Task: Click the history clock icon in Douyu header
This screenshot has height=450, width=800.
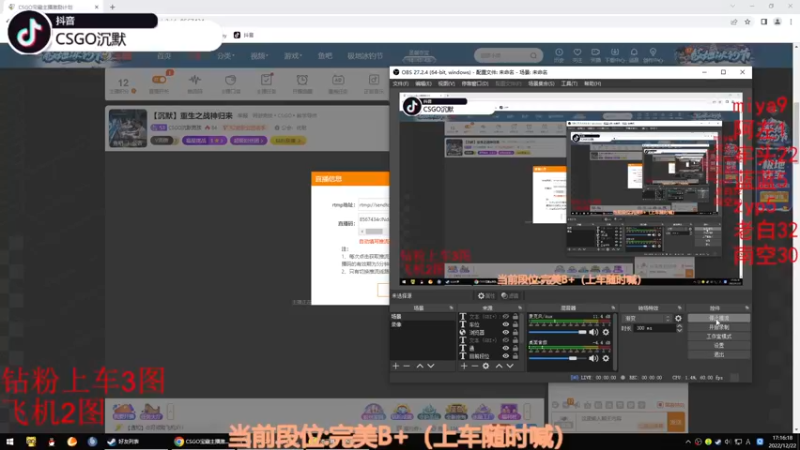Action: pos(559,53)
